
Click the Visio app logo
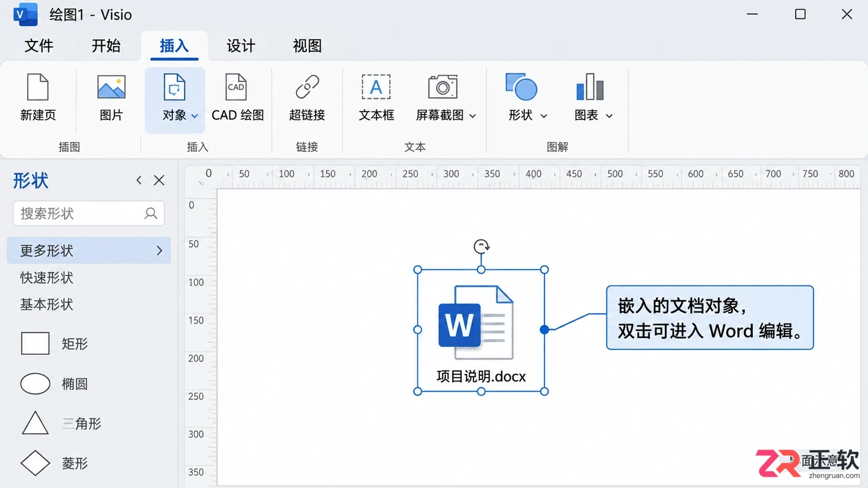[x=25, y=14]
